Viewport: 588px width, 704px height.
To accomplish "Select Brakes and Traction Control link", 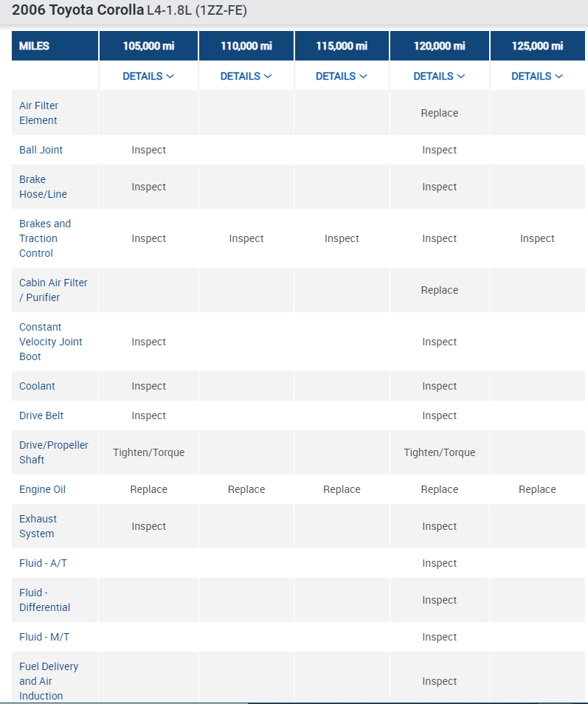I will tap(45, 238).
